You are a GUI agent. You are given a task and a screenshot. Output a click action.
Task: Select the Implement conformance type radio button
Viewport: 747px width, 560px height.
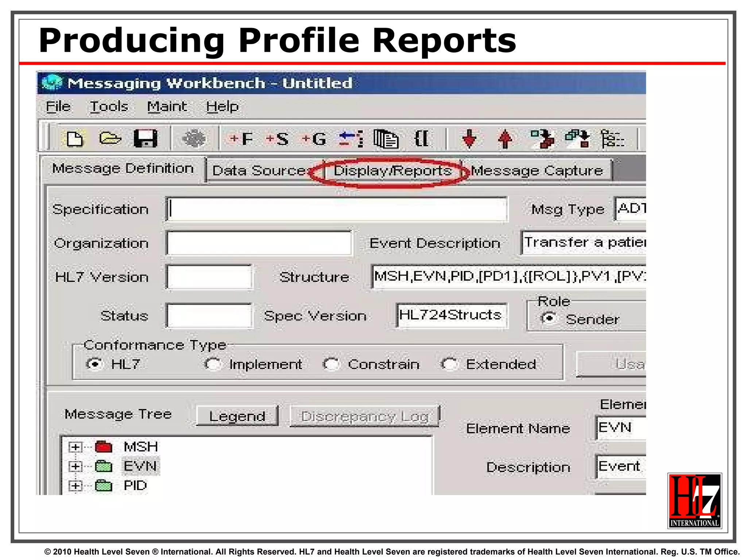click(213, 364)
